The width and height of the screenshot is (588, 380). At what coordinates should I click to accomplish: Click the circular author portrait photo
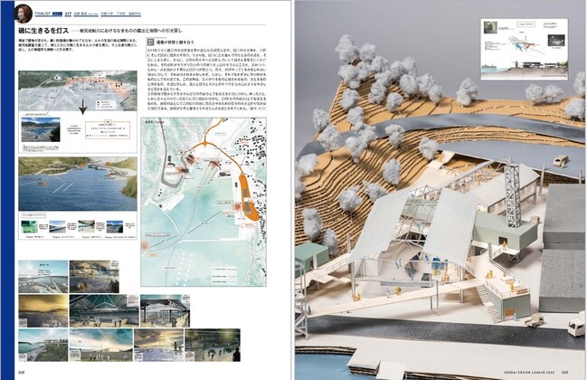23,14
